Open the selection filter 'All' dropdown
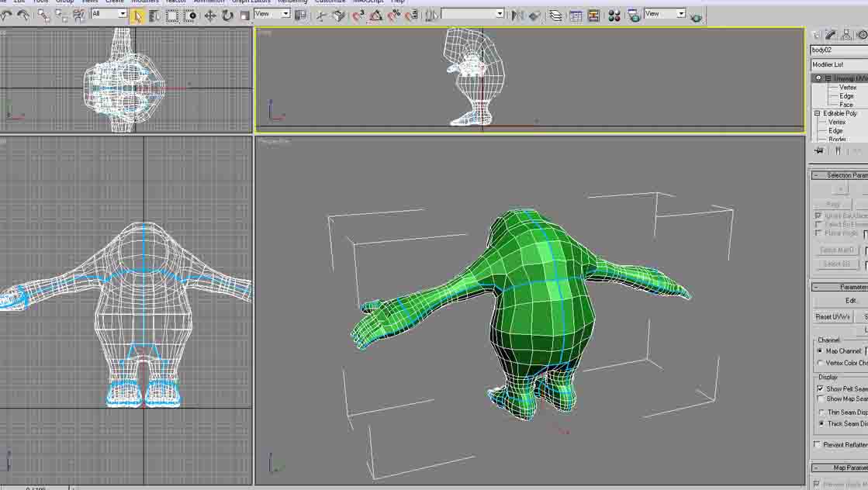 (x=109, y=14)
